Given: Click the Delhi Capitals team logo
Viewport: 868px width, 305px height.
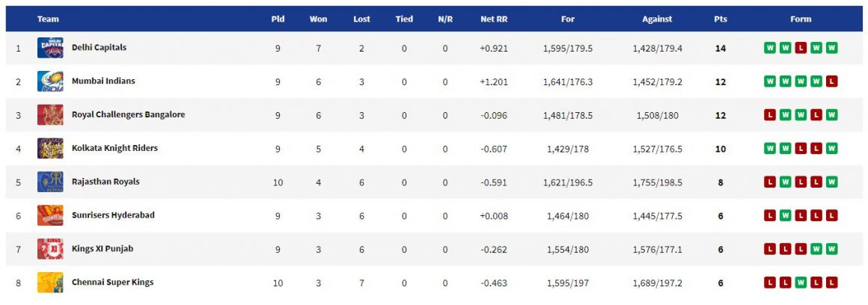Looking at the screenshot, I should 50,48.
